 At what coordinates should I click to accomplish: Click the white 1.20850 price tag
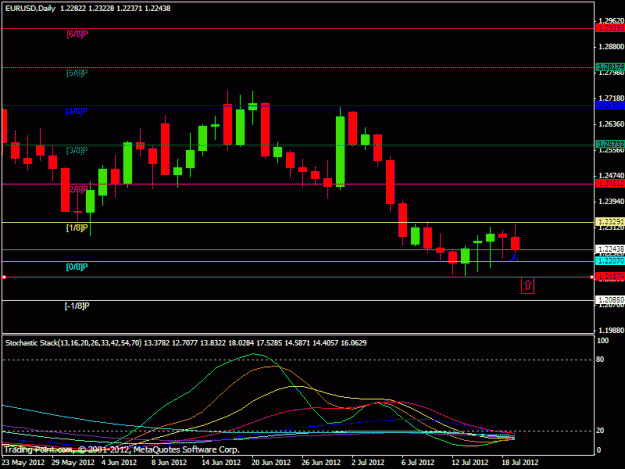coord(610,300)
